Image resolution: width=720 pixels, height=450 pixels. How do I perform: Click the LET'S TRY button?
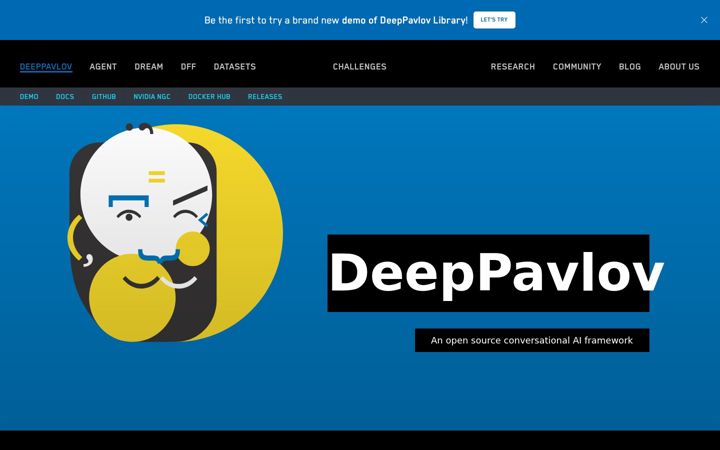[494, 20]
